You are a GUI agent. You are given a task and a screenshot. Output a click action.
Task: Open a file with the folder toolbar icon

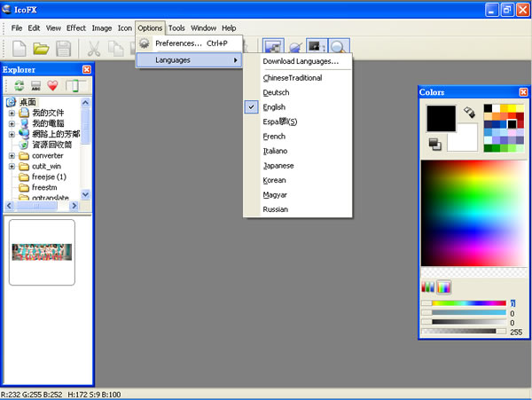41,48
